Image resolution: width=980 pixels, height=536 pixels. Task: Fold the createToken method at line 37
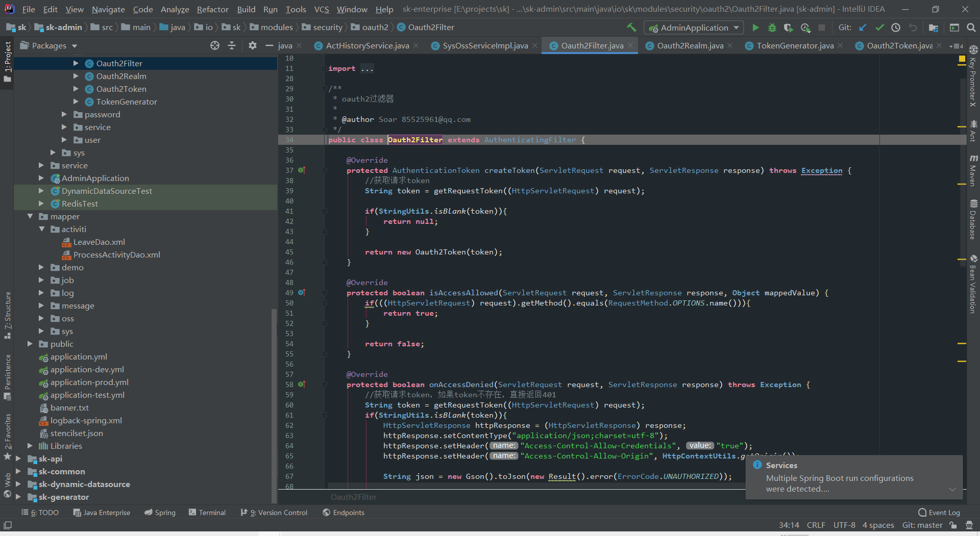(x=325, y=170)
